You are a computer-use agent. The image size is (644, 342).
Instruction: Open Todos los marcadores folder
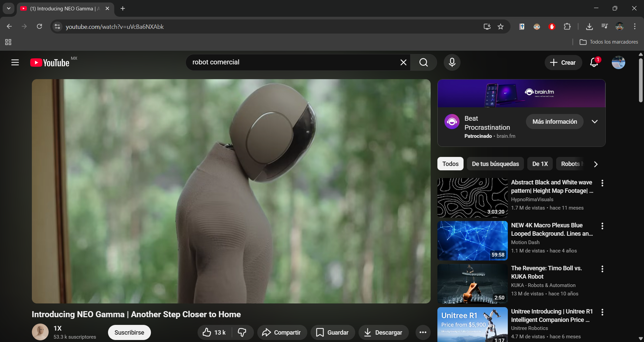[x=609, y=42]
